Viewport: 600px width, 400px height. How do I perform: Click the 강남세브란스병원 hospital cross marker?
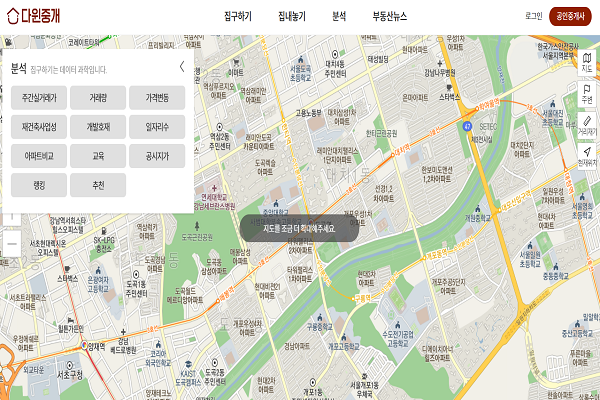tap(214, 188)
